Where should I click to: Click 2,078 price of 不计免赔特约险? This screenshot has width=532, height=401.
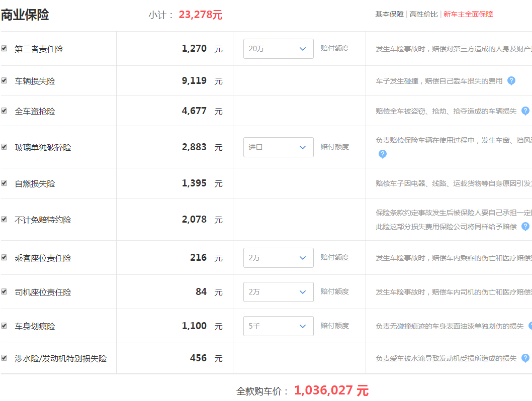click(194, 219)
